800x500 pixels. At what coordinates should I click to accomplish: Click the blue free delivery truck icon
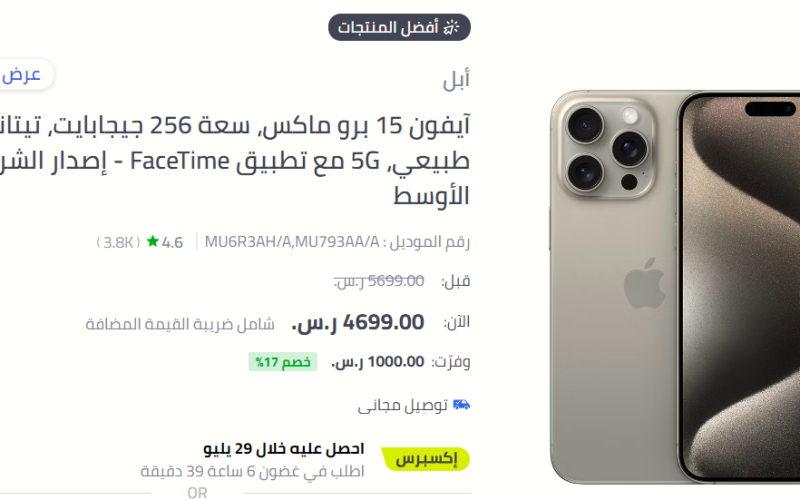tap(461, 405)
